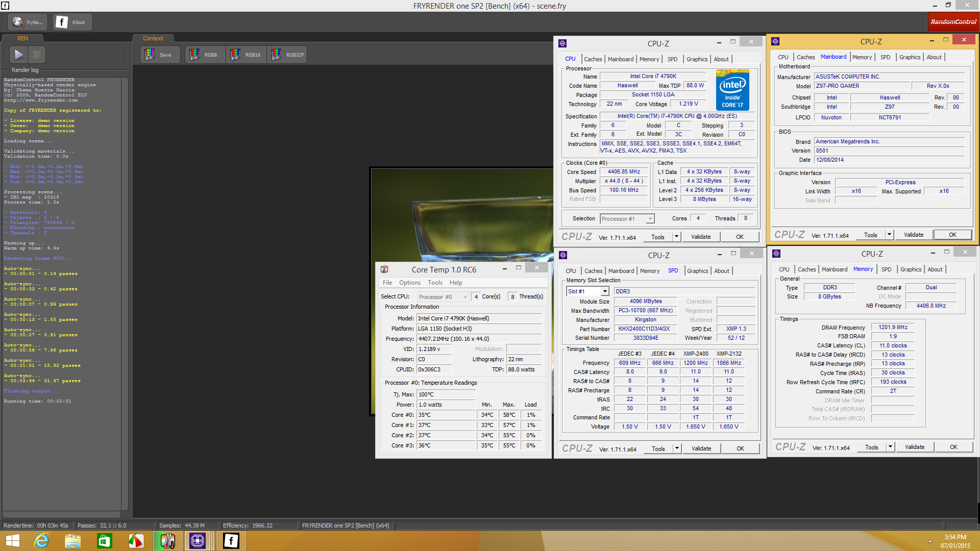The width and height of the screenshot is (980, 551).
Task: Open Help menu in Core Temp
Action: (456, 283)
